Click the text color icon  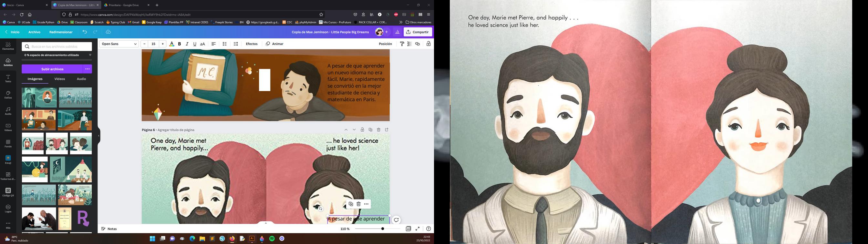point(171,44)
